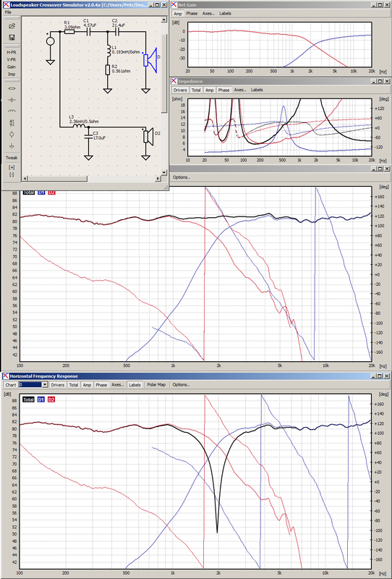Viewport: 392px width, 579px height.
Task: Save project with floppy disk icon
Action: click(x=12, y=38)
